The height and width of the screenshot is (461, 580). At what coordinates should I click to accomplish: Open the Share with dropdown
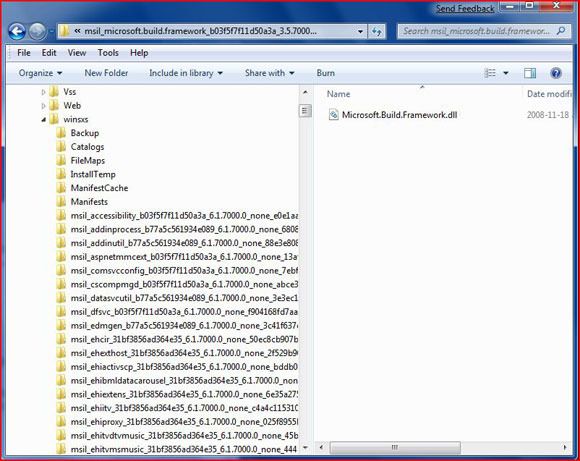pyautogui.click(x=269, y=73)
